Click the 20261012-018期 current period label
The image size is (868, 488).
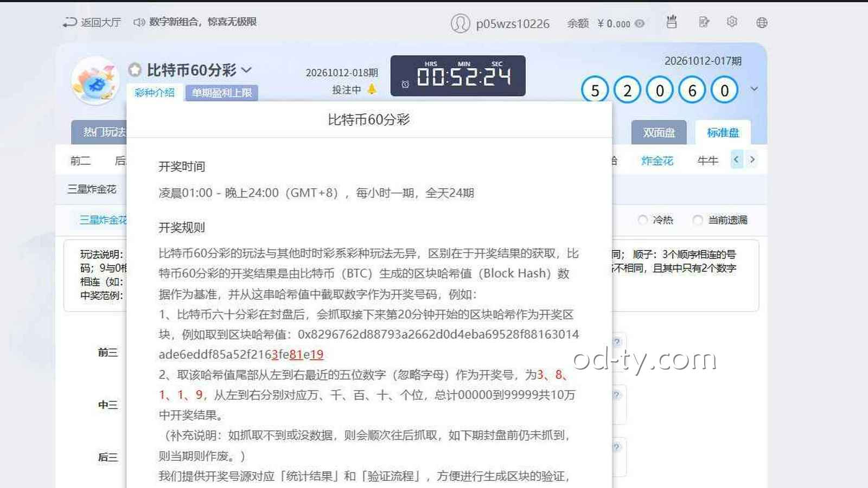point(342,73)
